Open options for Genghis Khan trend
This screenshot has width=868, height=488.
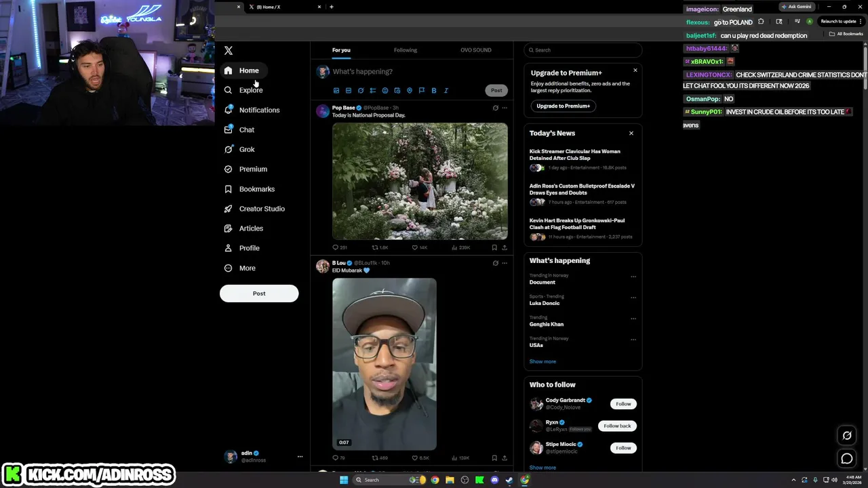pyautogui.click(x=633, y=319)
